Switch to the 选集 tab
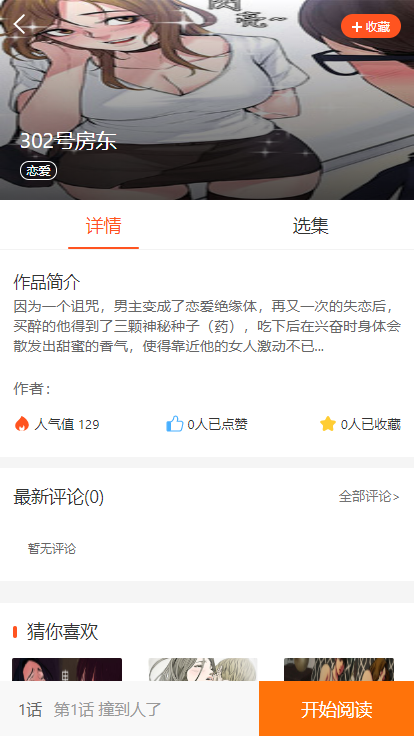The image size is (414, 736). tap(310, 226)
